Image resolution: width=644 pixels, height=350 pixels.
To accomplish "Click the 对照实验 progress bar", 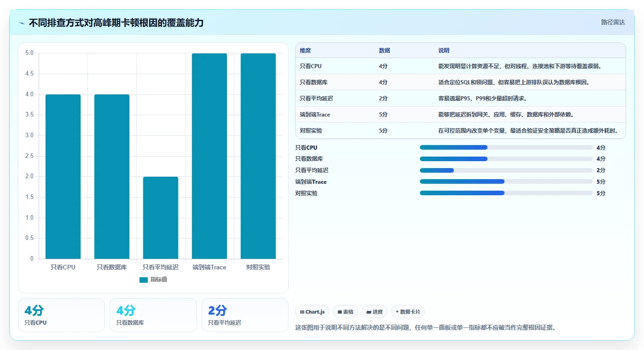I will pos(506,193).
